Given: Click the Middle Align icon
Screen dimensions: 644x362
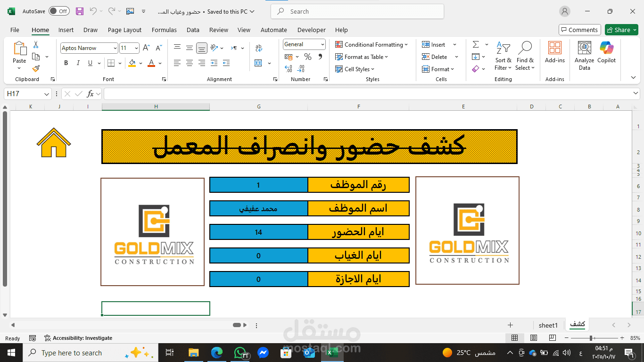Looking at the screenshot, I should (190, 48).
